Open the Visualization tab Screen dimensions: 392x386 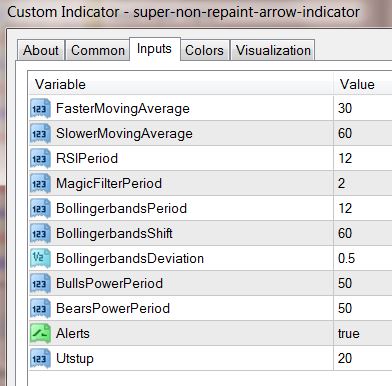[x=273, y=50]
